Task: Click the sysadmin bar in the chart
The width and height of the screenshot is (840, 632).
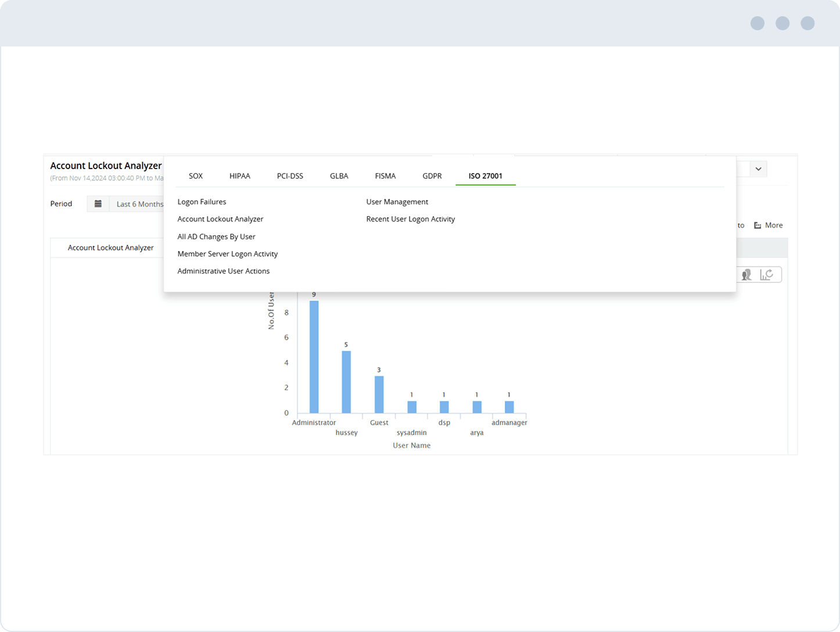Action: click(412, 407)
